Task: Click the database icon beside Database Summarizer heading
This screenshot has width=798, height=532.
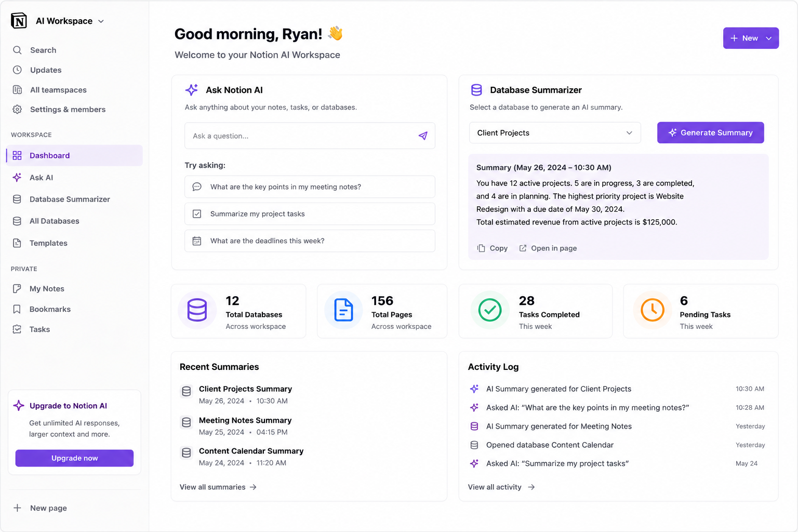Action: (476, 90)
